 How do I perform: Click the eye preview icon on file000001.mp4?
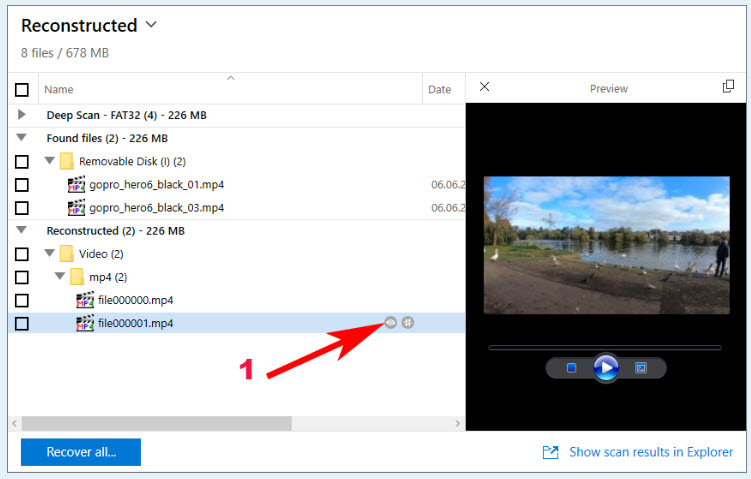pyautogui.click(x=391, y=322)
